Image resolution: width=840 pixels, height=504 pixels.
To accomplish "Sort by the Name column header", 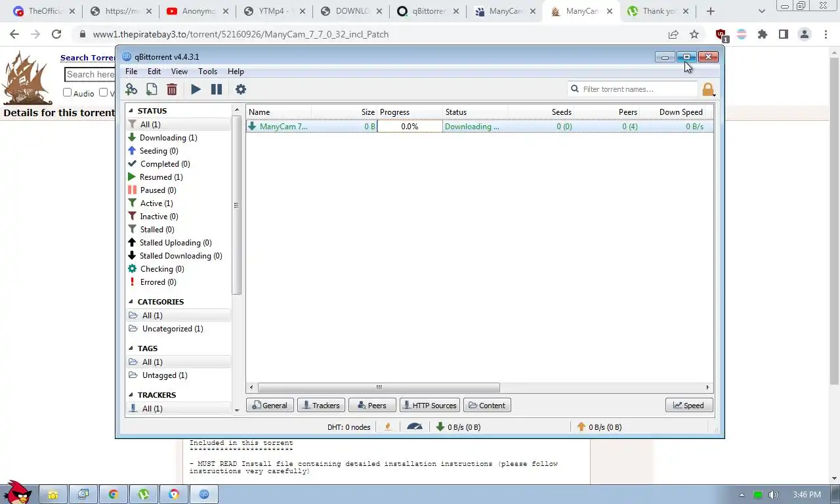I will pyautogui.click(x=278, y=112).
